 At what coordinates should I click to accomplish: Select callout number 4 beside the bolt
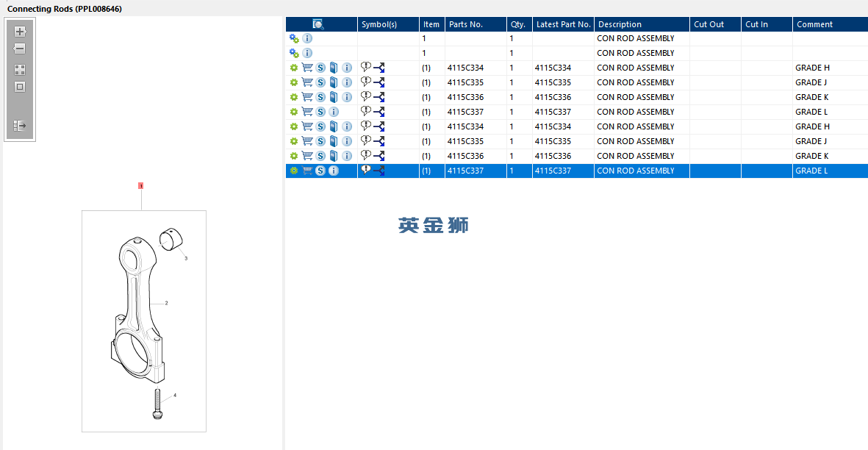(x=175, y=395)
